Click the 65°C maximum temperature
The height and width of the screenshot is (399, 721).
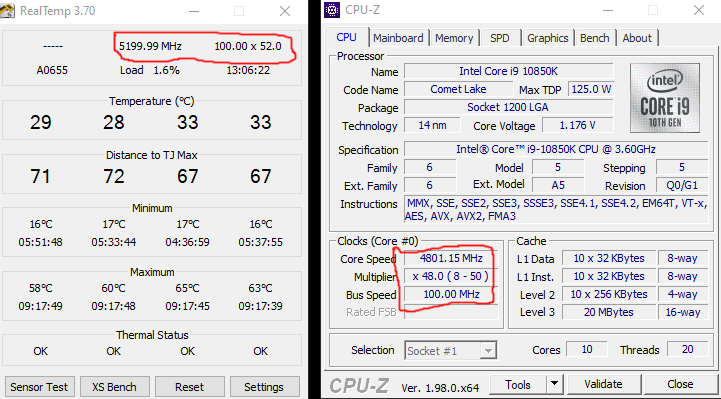click(188, 288)
